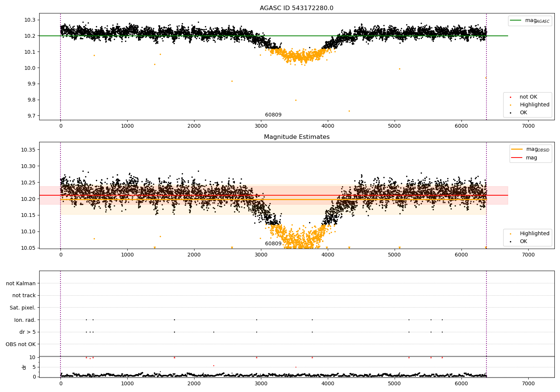The height and width of the screenshot is (392, 560).
Task: Click the 10.0 y-tick on the top plot
Action: click(x=30, y=68)
